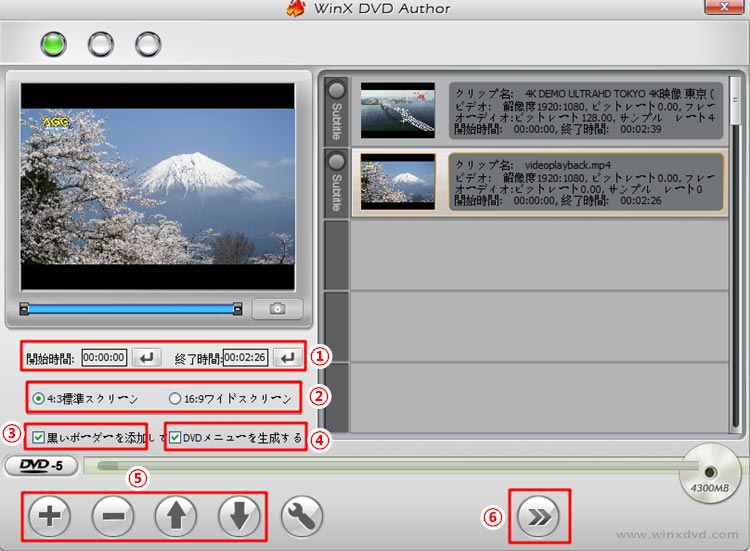Click the third step indicator circle

pos(148,44)
